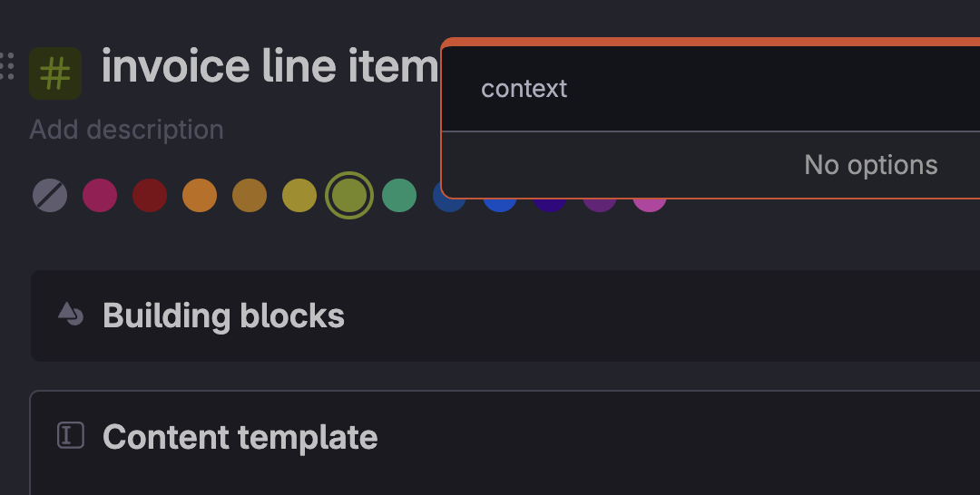Pick the dark red color swatch
The width and height of the screenshot is (980, 495).
coord(150,196)
